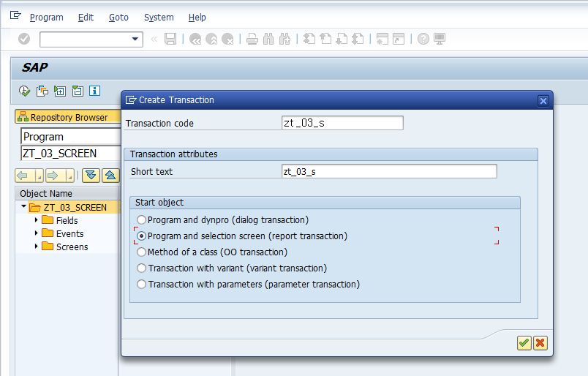Viewport: 588px width, 376px height.
Task: Open the System menu
Action: (x=159, y=18)
